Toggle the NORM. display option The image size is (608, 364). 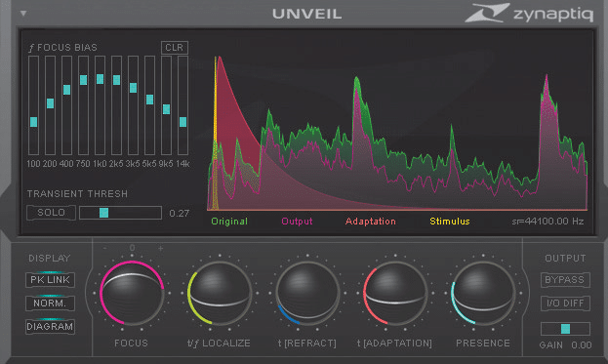point(50,303)
